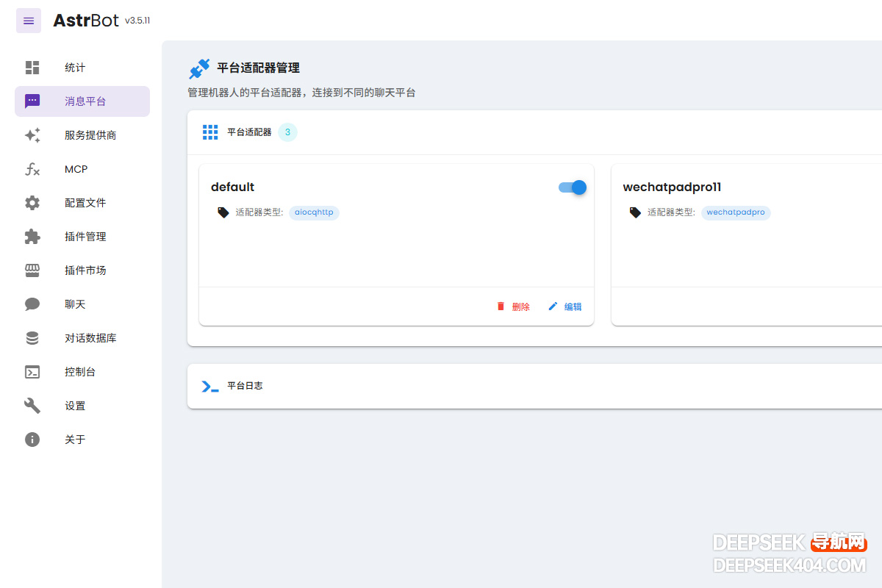Image resolution: width=882 pixels, height=588 pixels.
Task: Click the plug icon beside 平台适配器管理
Action: pos(199,68)
